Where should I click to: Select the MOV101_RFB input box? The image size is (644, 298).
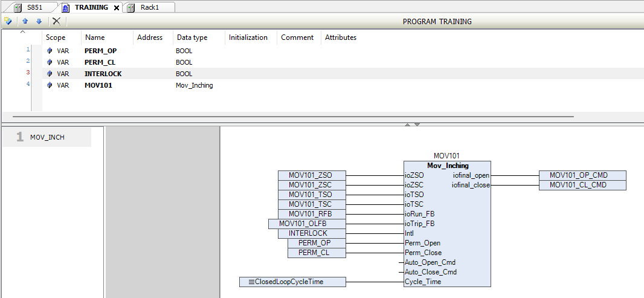pyautogui.click(x=312, y=214)
